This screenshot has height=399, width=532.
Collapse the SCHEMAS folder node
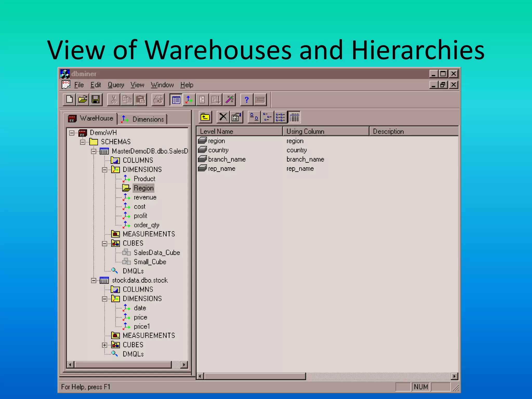[x=83, y=142]
